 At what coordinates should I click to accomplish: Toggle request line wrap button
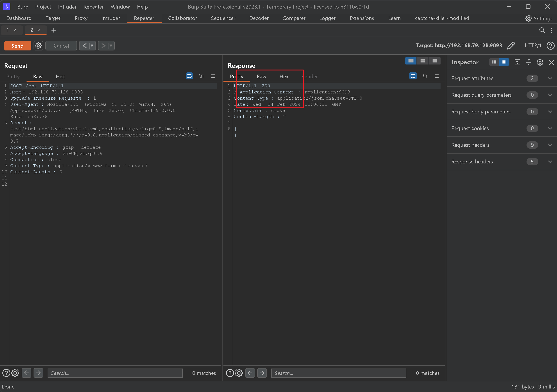pyautogui.click(x=189, y=76)
